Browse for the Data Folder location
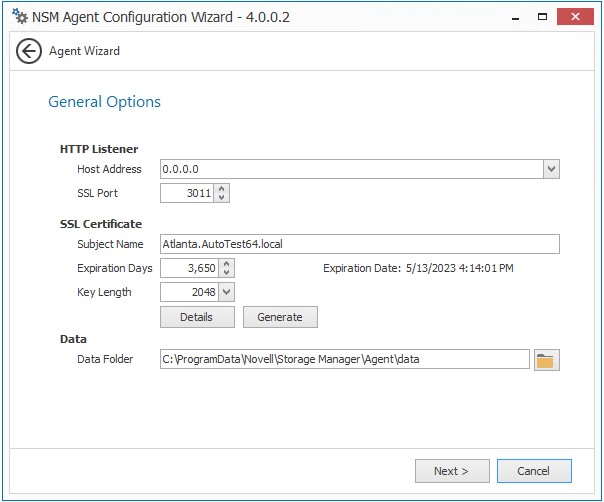Screen dimensions: 604x502 (545, 360)
